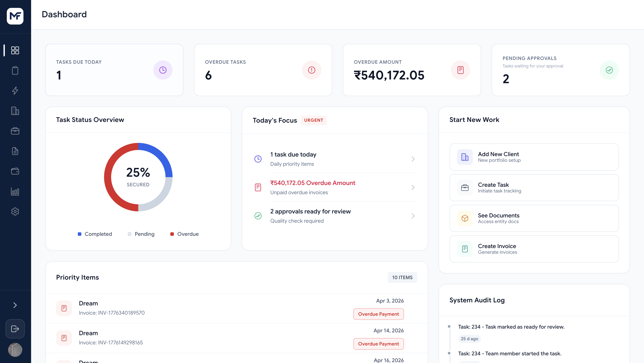Open priority item Invoice INV-1776340189570
This screenshot has width=644, height=363.
point(237,308)
